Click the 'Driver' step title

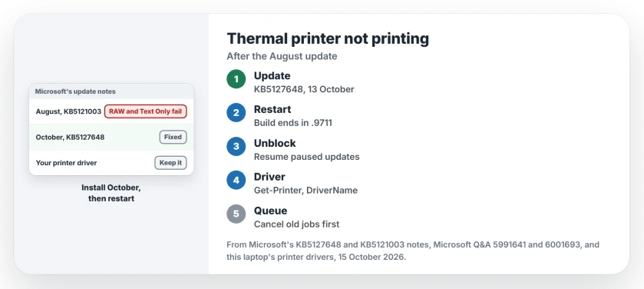(x=269, y=177)
